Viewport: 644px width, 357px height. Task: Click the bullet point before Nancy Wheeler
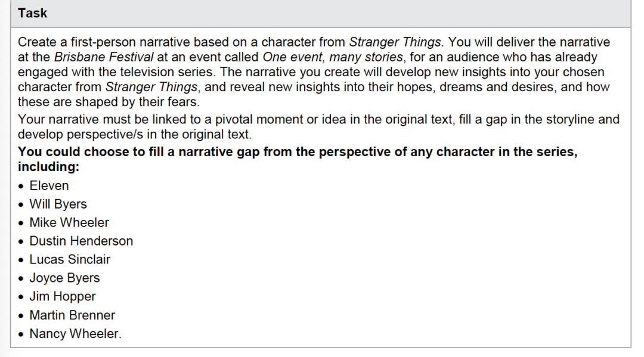(21, 334)
